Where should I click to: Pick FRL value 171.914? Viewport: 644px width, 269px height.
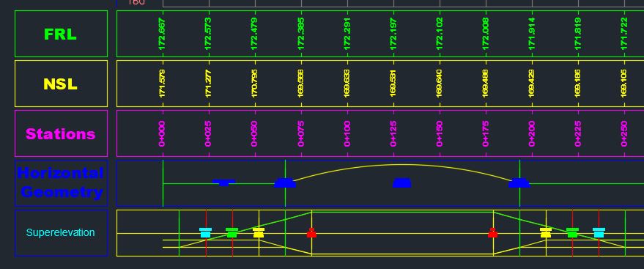point(531,34)
